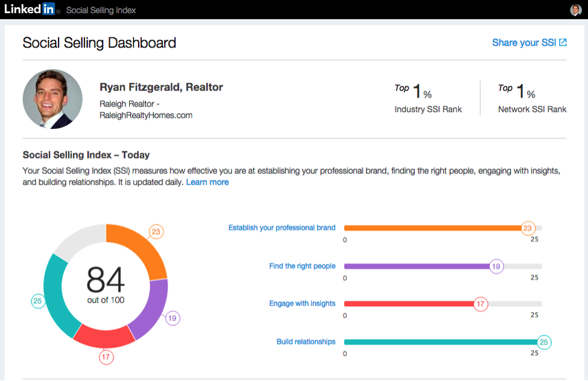
Task: Click the 'out of 100' text
Action: tap(106, 300)
